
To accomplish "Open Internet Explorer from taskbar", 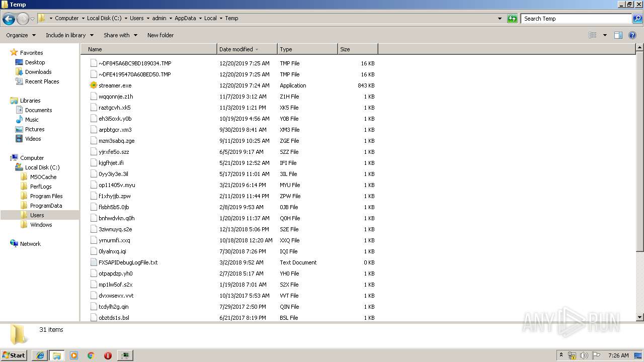I will click(40, 355).
